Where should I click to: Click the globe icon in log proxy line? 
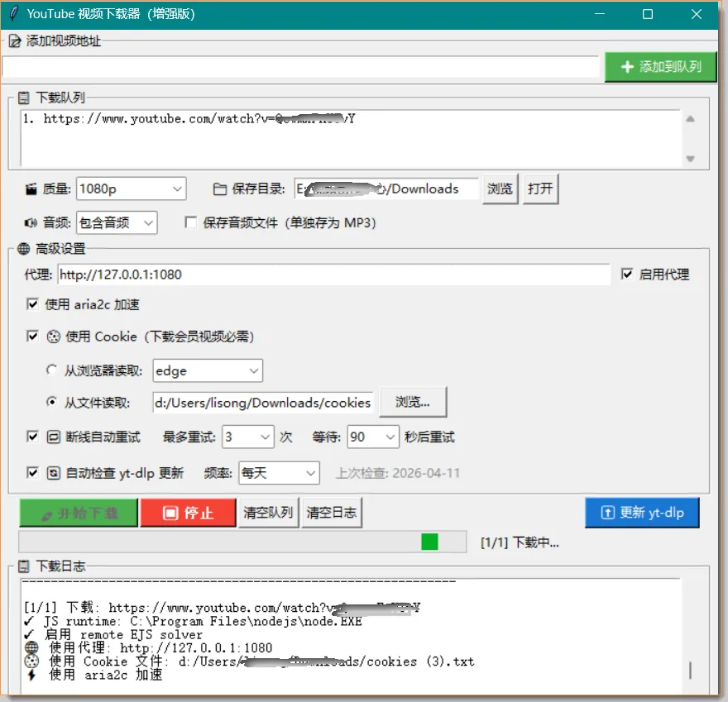click(x=31, y=647)
